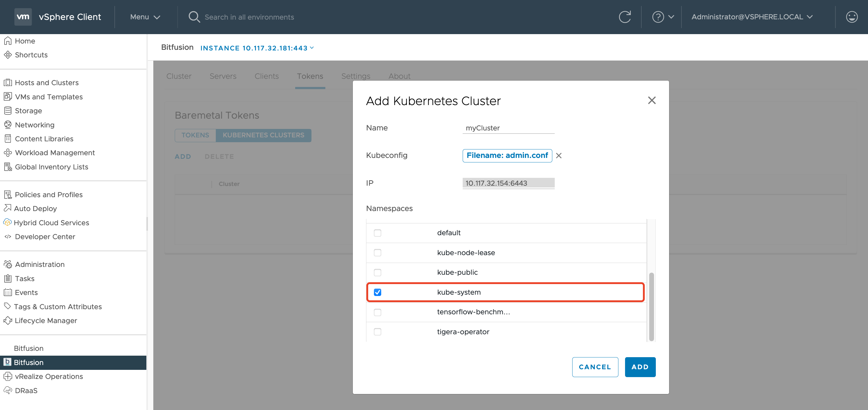Select the KUBERNETES CLUSTERS toggle button

(x=263, y=135)
